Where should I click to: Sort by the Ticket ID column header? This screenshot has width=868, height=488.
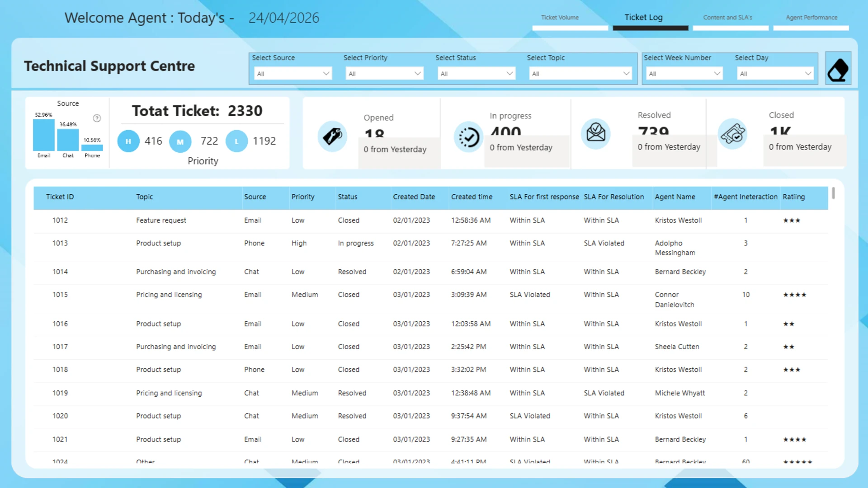point(60,197)
